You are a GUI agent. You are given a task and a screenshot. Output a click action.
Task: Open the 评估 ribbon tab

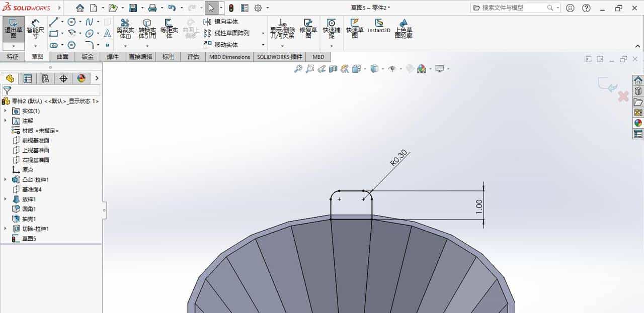coord(193,57)
